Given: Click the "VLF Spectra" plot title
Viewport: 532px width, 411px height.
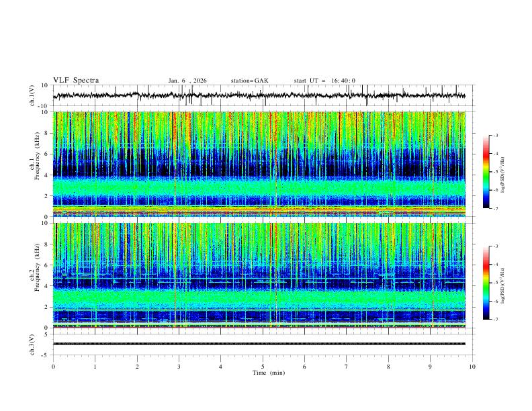Looking at the screenshot, I should pos(76,81).
